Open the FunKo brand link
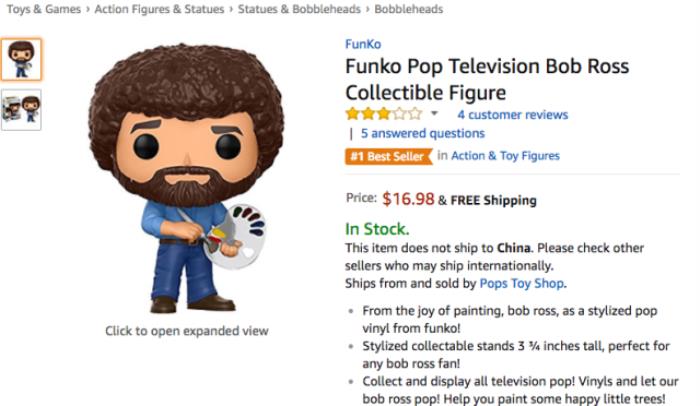700x406 pixels. pyautogui.click(x=362, y=44)
